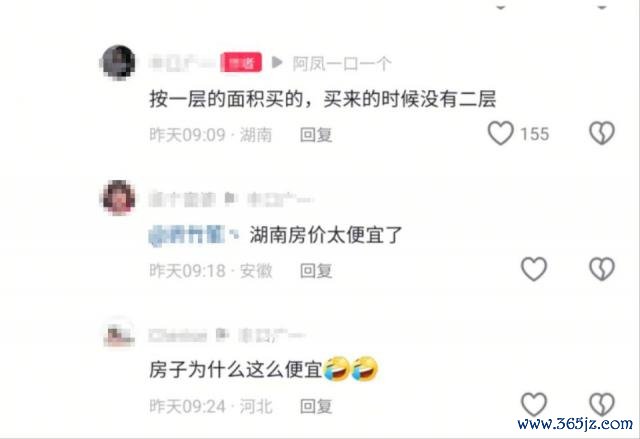Like the comment '湖南房价太便宜了'
Screen dimensions: 640x439
click(x=534, y=269)
